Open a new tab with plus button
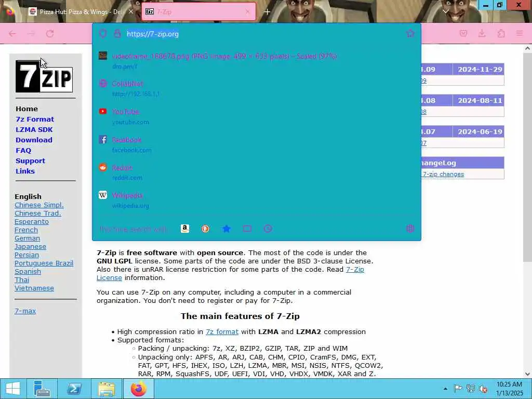This screenshot has height=399, width=532. coord(268,12)
